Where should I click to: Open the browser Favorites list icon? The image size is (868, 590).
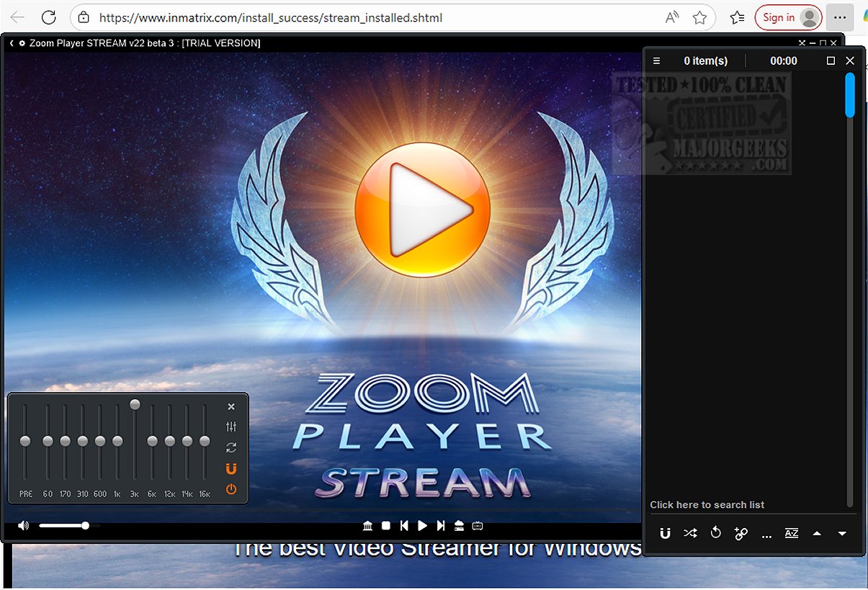pos(737,17)
